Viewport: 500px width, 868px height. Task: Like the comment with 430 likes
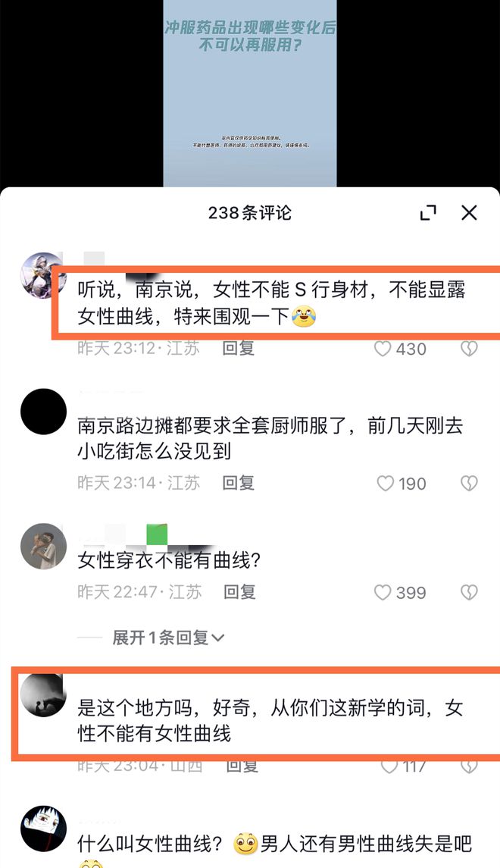pos(383,349)
